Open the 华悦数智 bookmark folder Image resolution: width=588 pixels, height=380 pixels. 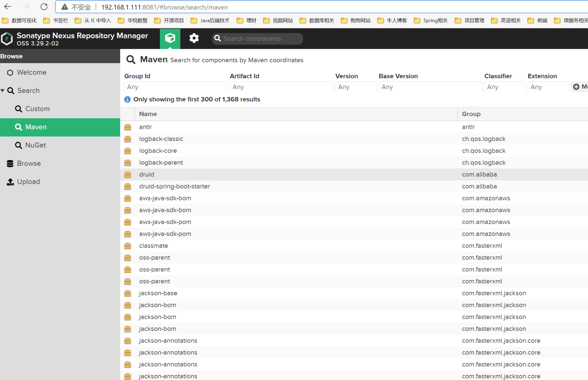[132, 21]
